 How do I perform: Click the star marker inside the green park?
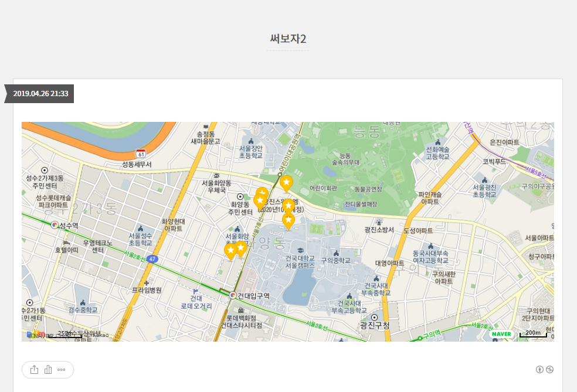pyautogui.click(x=286, y=184)
